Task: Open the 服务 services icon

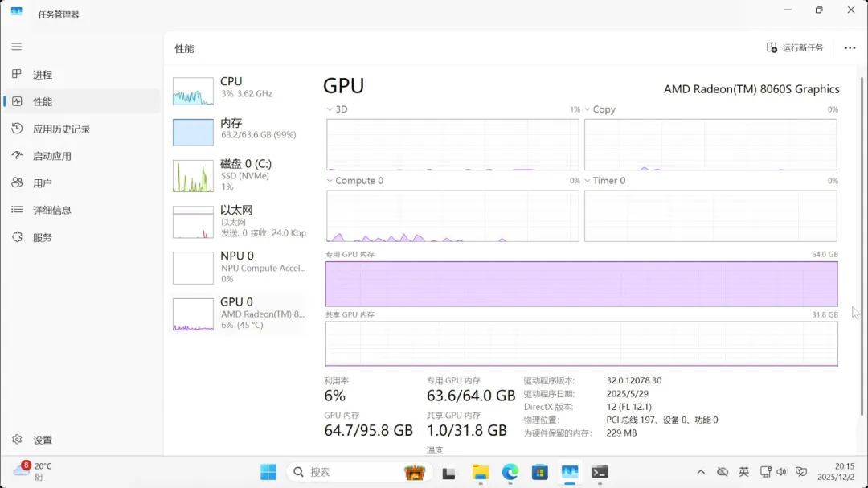Action: pyautogui.click(x=16, y=237)
